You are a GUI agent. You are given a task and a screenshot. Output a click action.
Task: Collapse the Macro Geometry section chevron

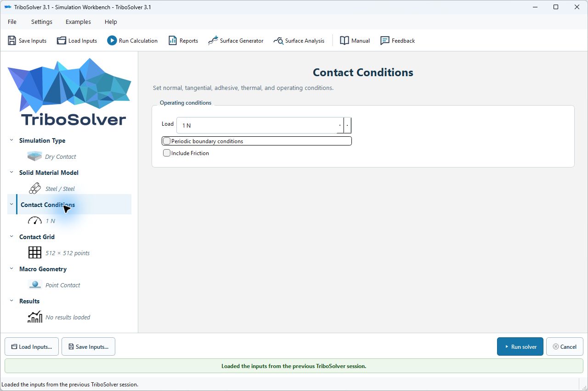[11, 269]
